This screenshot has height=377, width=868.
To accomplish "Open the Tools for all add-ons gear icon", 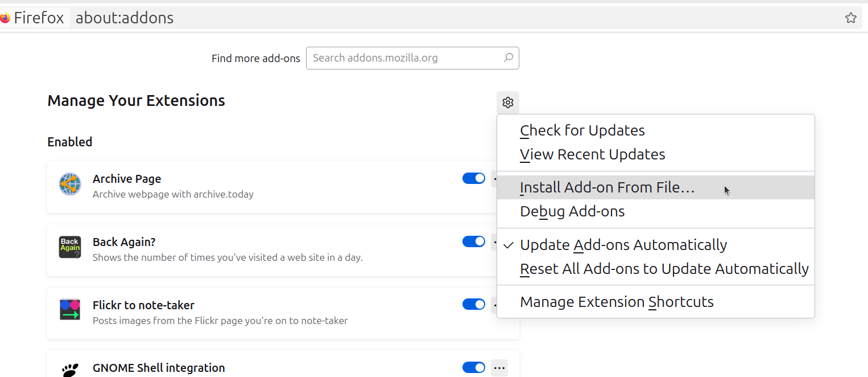I will (x=507, y=103).
